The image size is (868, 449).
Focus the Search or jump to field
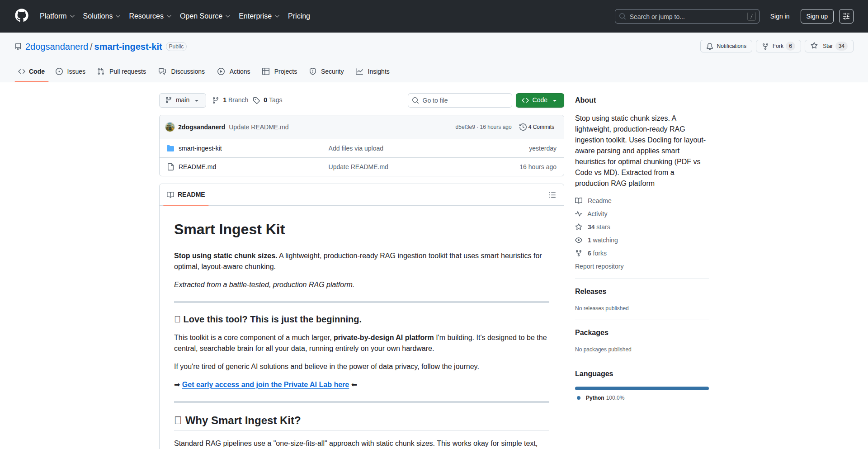pyautogui.click(x=687, y=16)
